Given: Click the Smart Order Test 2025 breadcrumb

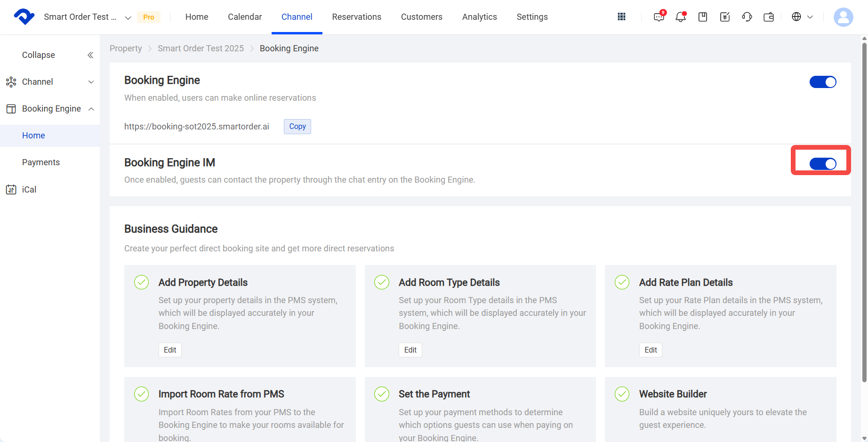Looking at the screenshot, I should (x=201, y=48).
